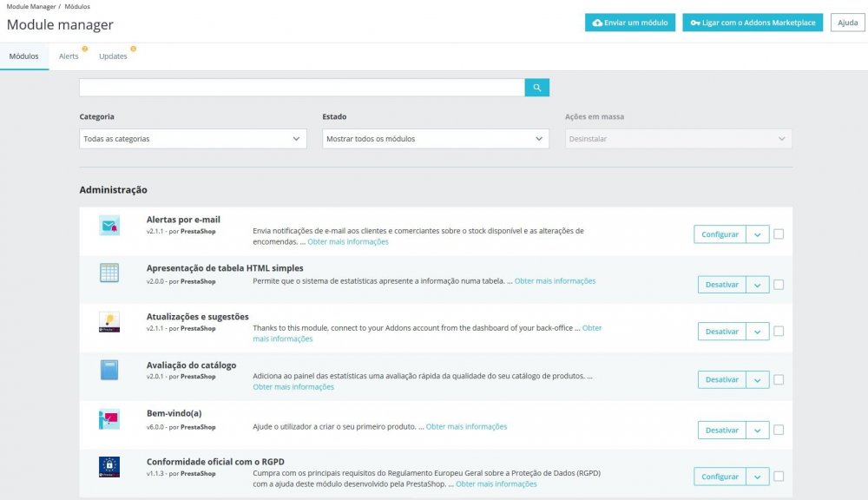This screenshot has height=500, width=868.
Task: Click Enviar um módulo button
Action: pyautogui.click(x=630, y=23)
